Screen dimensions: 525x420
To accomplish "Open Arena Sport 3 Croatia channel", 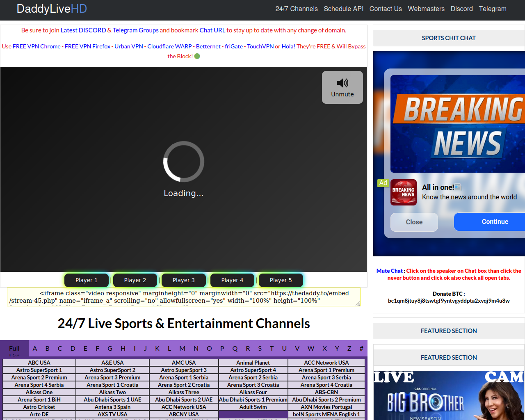I will pyautogui.click(x=253, y=385).
